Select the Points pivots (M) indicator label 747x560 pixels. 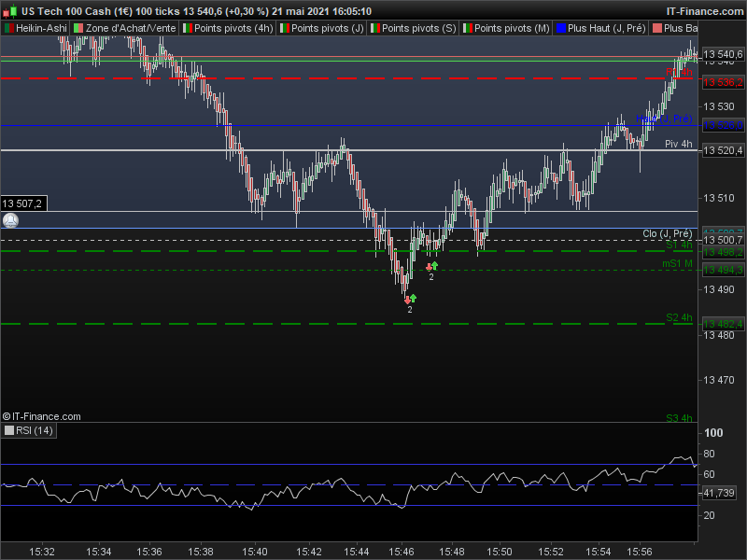click(x=506, y=28)
